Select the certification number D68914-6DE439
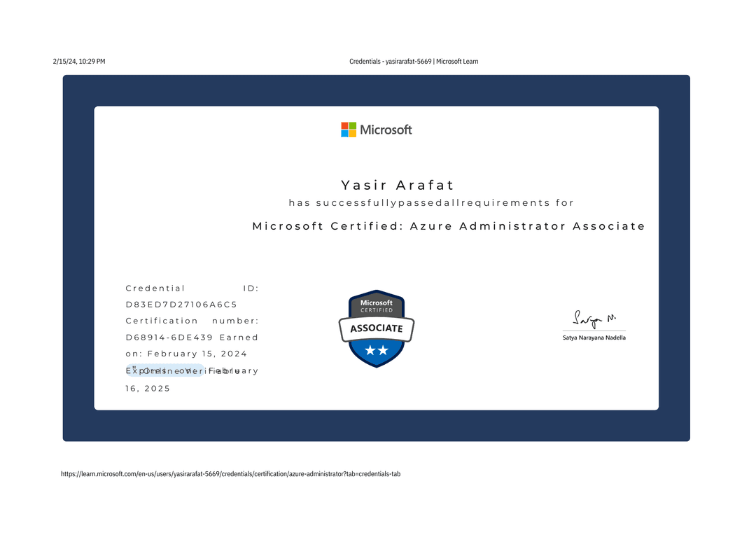The height and width of the screenshot is (535, 756). coord(167,338)
